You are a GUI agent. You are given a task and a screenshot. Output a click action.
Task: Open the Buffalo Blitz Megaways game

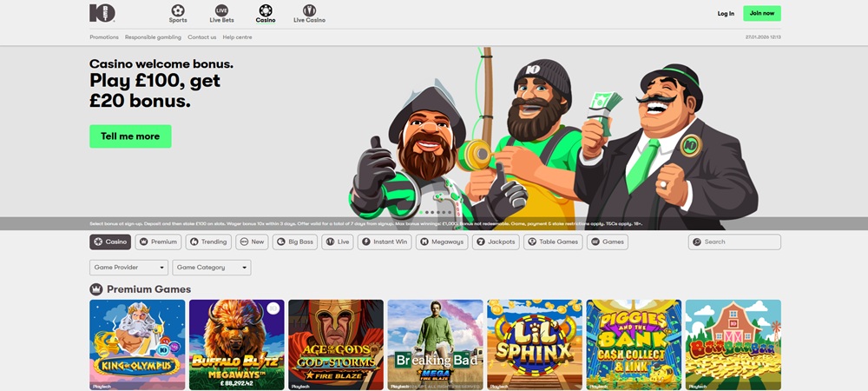point(236,344)
